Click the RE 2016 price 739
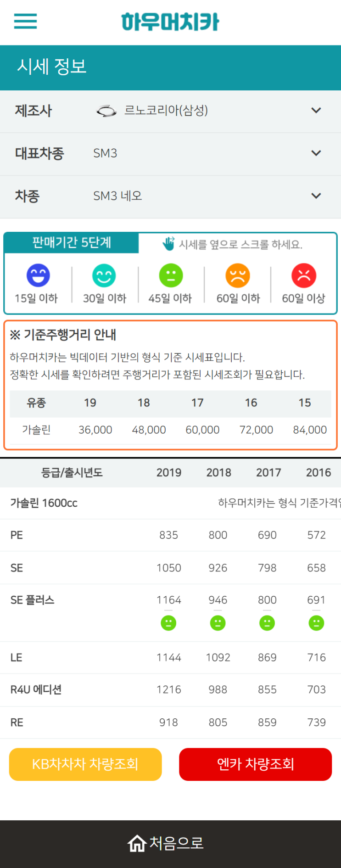The height and width of the screenshot is (868, 341). pos(316,722)
